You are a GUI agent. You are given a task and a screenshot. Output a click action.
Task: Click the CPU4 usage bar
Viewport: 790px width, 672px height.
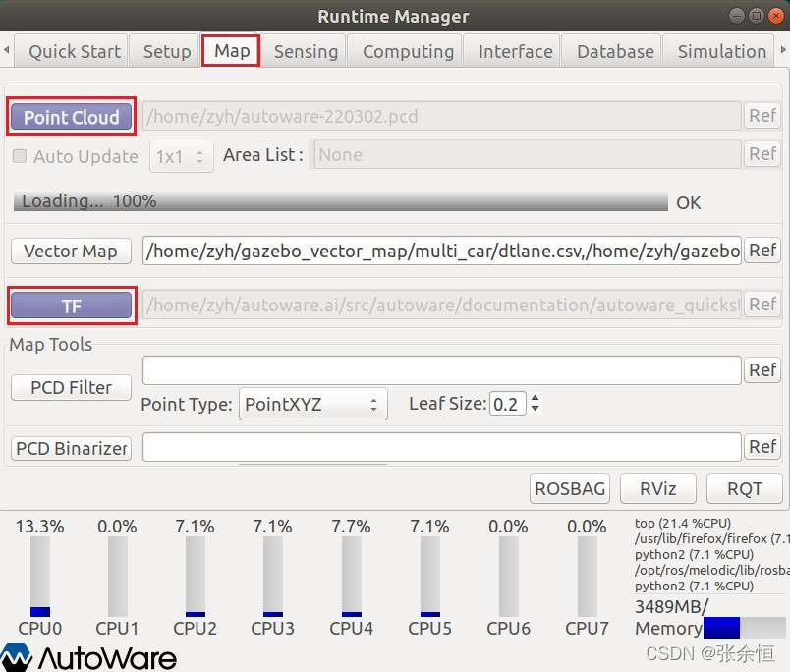[351, 577]
